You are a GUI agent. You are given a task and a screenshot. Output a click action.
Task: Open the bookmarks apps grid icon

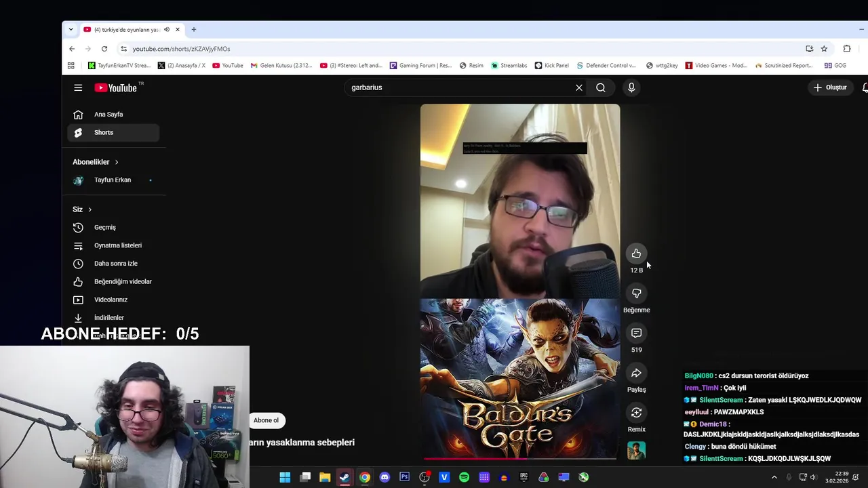(71, 66)
